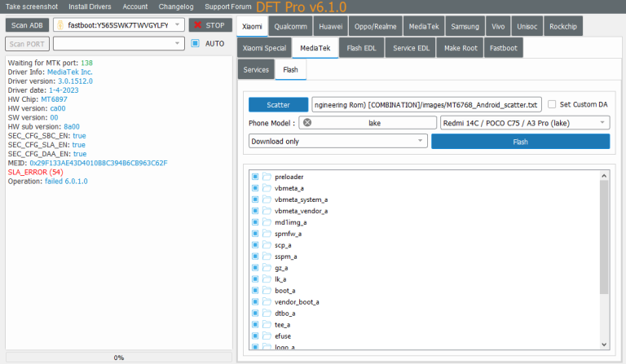This screenshot has width=626, height=364.
Task: Click the STOP button
Action: click(210, 25)
